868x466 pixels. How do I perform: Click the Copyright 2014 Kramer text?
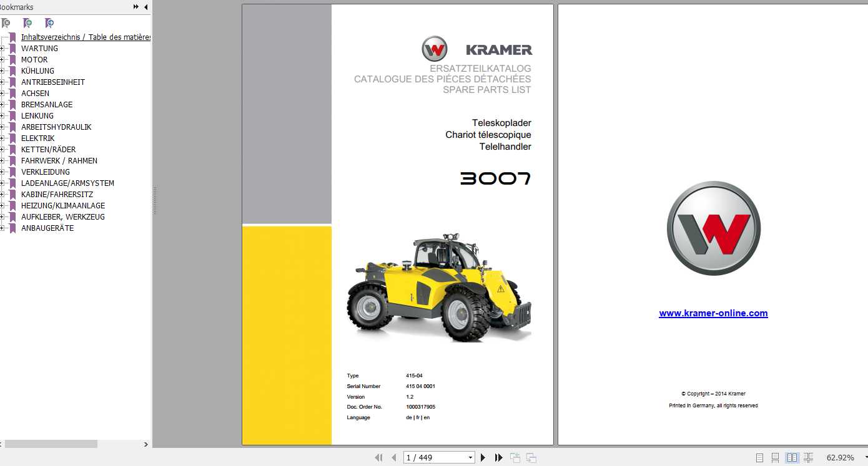[x=713, y=394]
